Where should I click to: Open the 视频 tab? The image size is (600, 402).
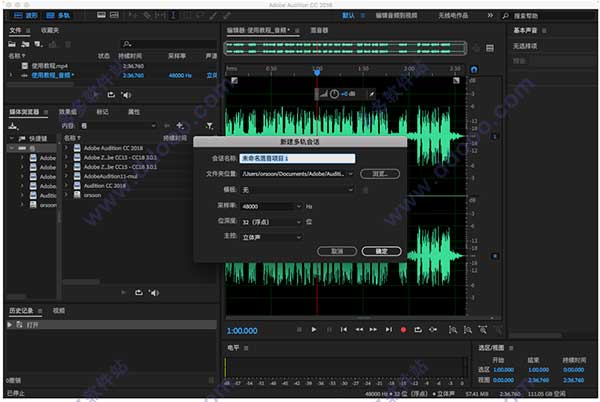(x=59, y=311)
